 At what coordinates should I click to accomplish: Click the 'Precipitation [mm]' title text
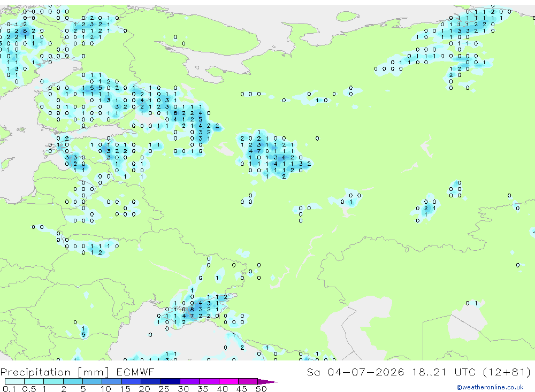[55, 372]
